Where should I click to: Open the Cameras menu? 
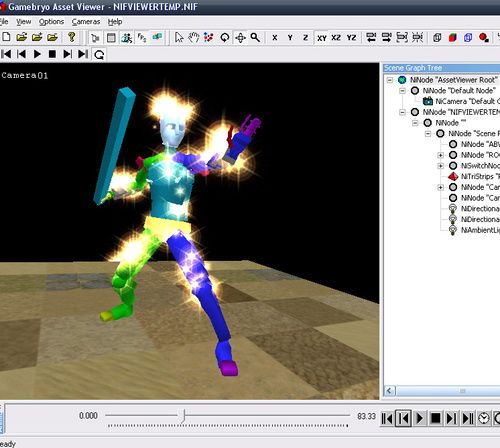(x=86, y=22)
